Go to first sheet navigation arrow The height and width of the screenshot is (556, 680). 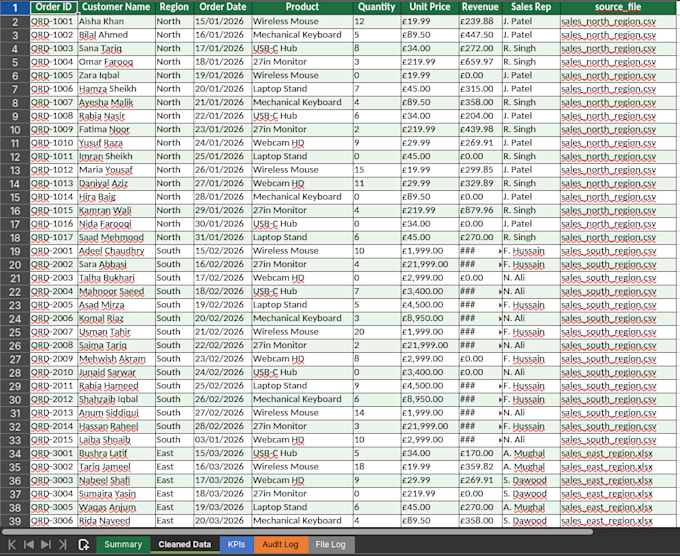click(12, 544)
